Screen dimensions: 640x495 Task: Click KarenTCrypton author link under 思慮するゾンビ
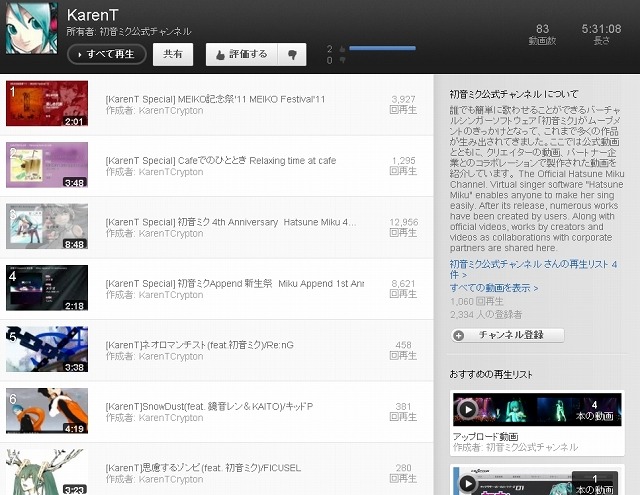[x=171, y=479]
